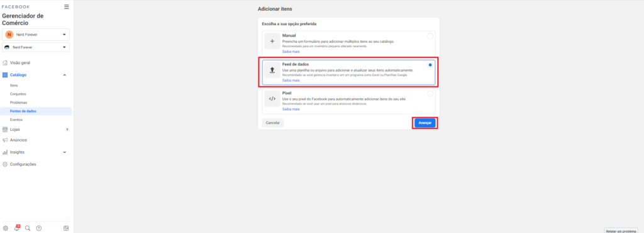This screenshot has height=233, width=644.
Task: Open notifications bell in the bottom bar
Action: (x=17, y=228)
